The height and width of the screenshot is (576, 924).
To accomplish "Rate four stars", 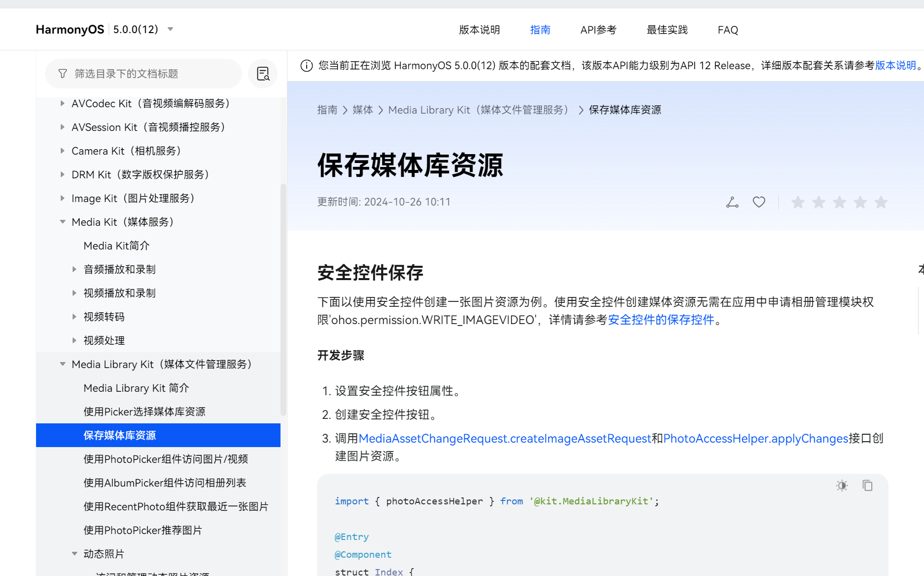I will click(860, 202).
